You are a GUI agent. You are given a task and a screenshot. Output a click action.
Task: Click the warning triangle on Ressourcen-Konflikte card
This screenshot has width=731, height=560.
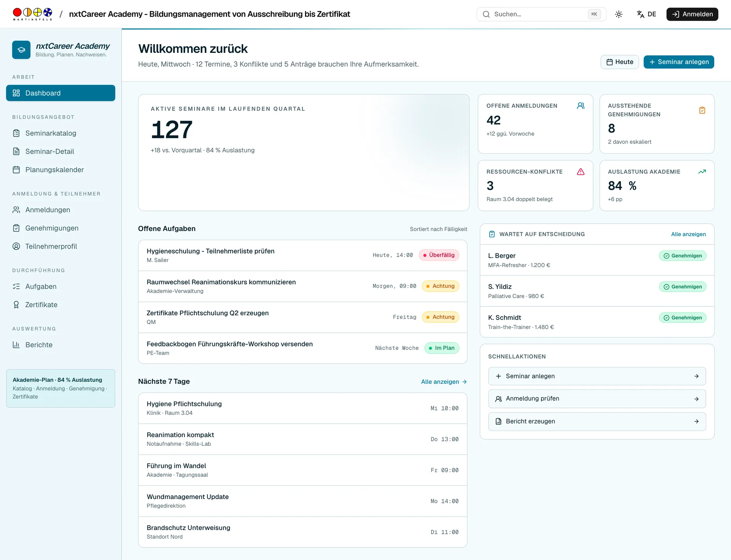pos(581,172)
